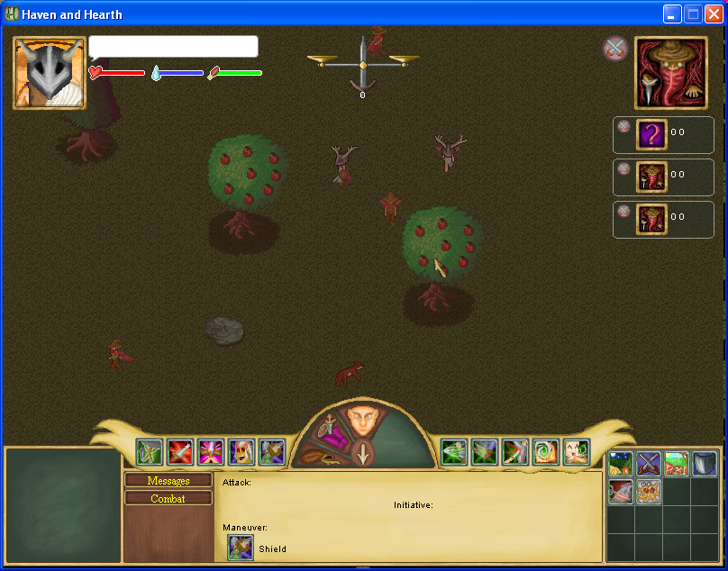Viewport: 728px width, 571px height.
Task: Open inventory section with bread and key
Action: (323, 456)
